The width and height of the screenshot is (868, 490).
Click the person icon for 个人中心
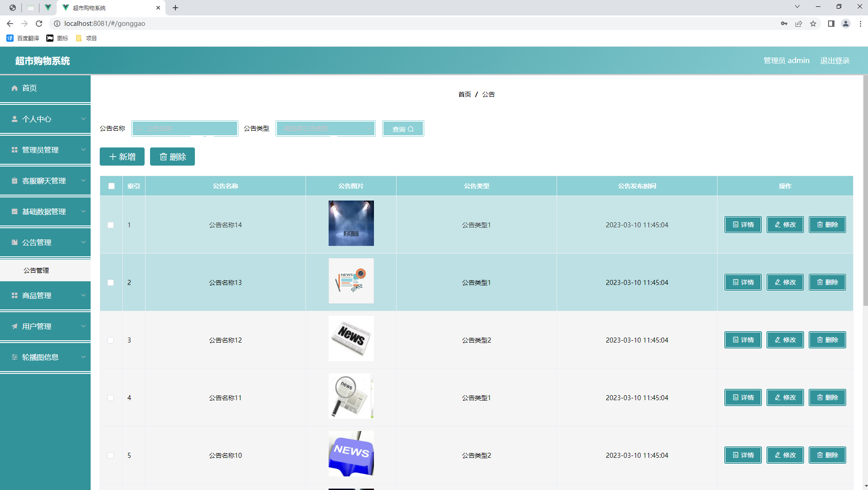[x=14, y=118]
